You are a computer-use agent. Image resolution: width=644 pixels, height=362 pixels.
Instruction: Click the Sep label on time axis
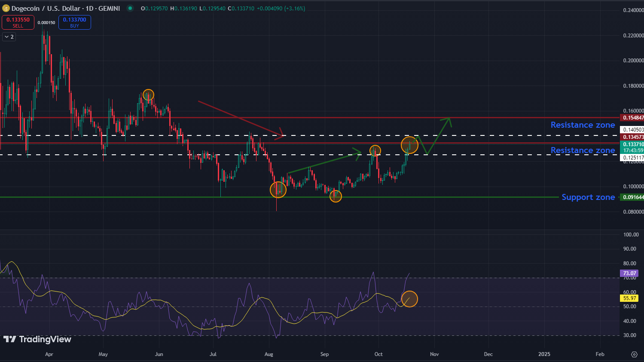pyautogui.click(x=324, y=354)
